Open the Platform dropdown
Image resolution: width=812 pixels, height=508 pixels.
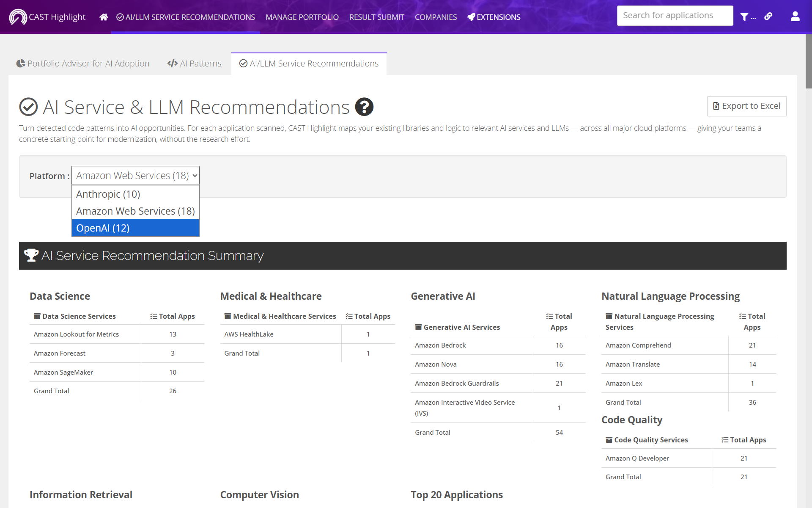pos(135,176)
